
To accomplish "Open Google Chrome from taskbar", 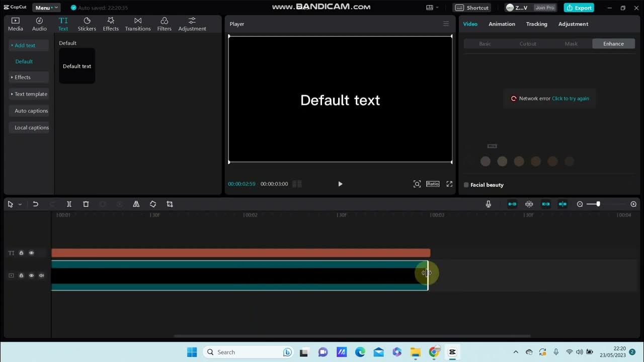I will [x=434, y=352].
